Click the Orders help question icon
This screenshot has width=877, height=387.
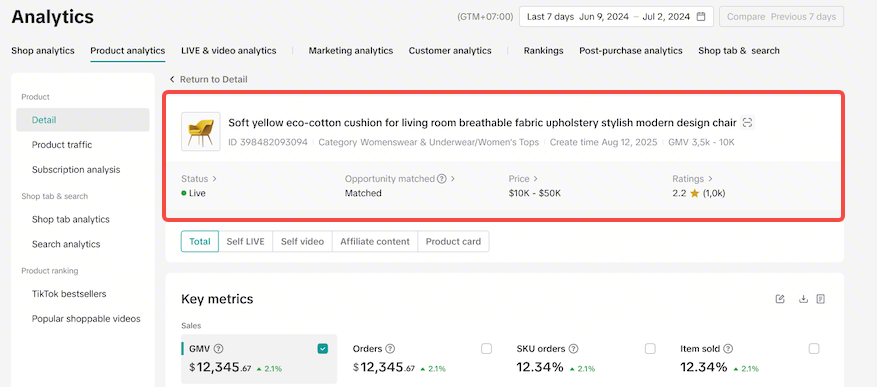[x=390, y=348]
